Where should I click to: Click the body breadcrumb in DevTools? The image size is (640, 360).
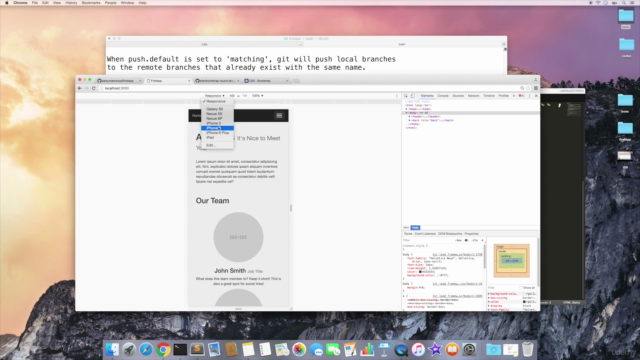pos(415,228)
